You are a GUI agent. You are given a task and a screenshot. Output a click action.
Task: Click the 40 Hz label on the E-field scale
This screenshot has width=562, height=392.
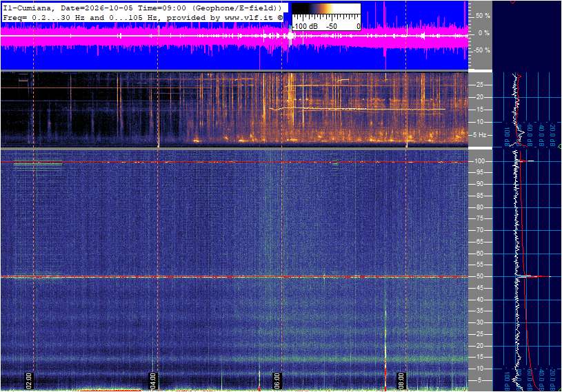[479, 300]
